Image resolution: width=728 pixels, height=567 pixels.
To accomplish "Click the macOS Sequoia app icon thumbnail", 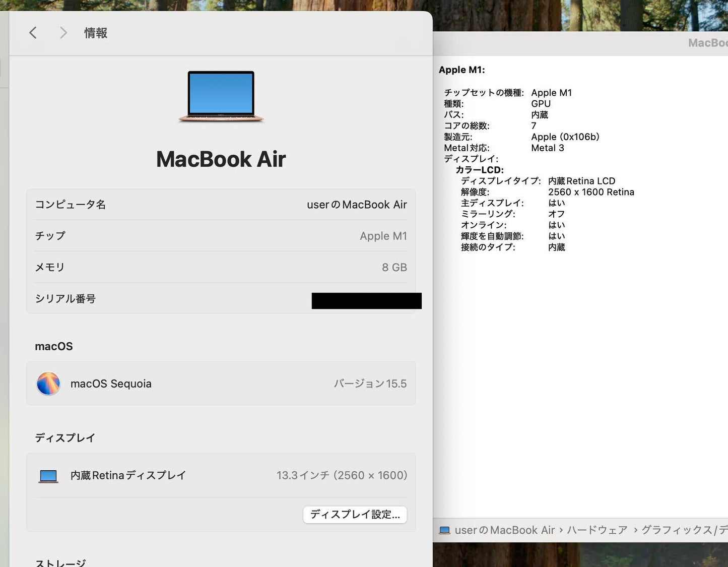I will pyautogui.click(x=48, y=384).
